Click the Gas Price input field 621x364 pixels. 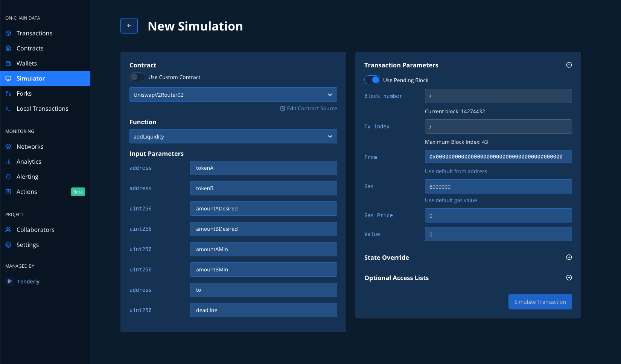pyautogui.click(x=498, y=215)
